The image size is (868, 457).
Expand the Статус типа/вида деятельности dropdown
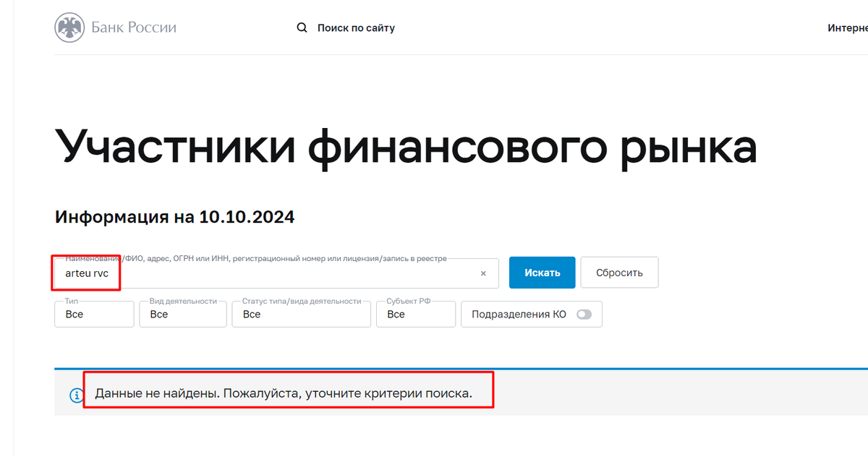click(x=302, y=315)
